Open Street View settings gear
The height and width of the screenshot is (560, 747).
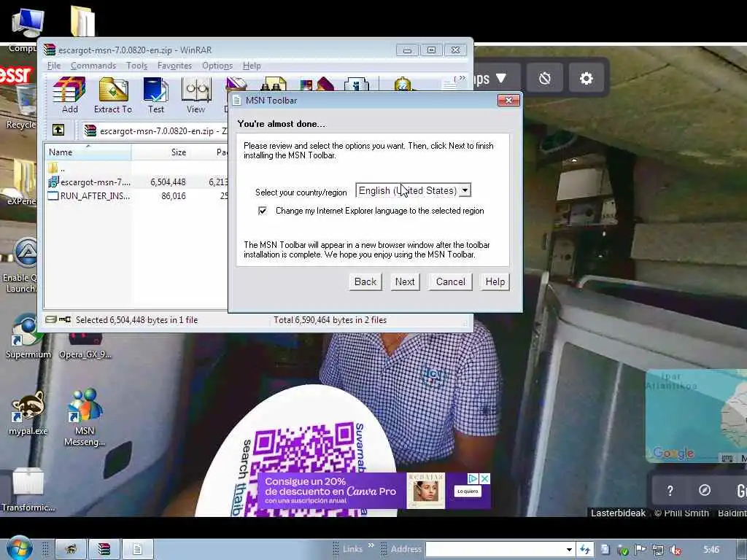[587, 77]
